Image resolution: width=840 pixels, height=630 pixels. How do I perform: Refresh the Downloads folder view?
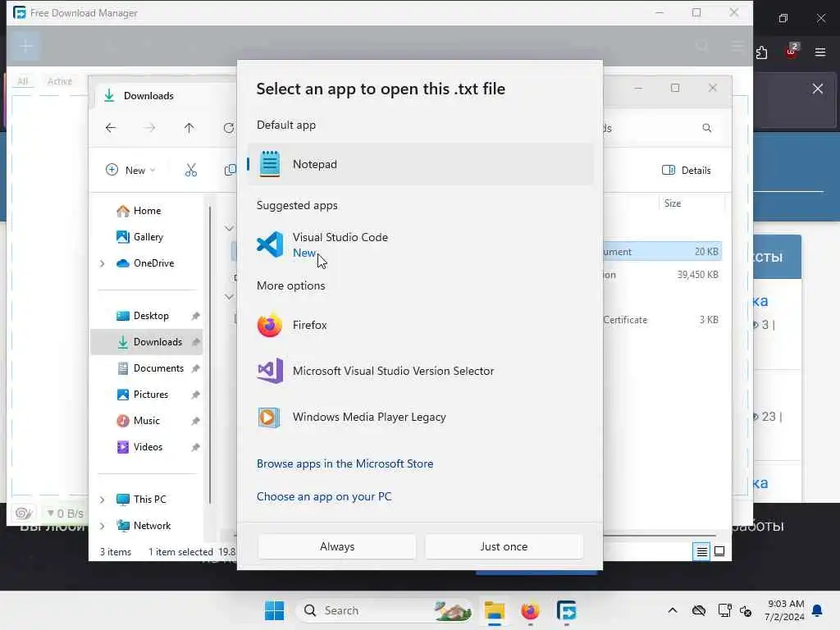[229, 128]
